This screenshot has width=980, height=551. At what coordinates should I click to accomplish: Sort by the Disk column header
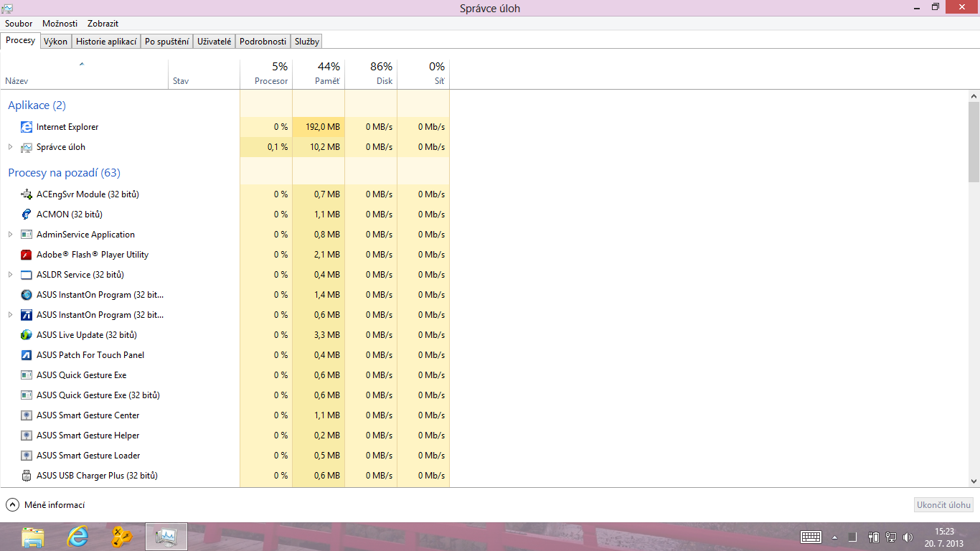tap(371, 75)
